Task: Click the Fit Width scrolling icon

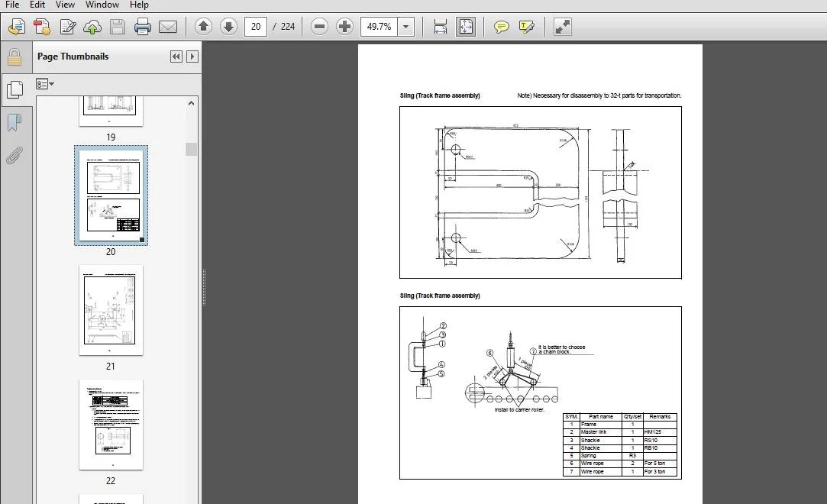Action: [441, 27]
